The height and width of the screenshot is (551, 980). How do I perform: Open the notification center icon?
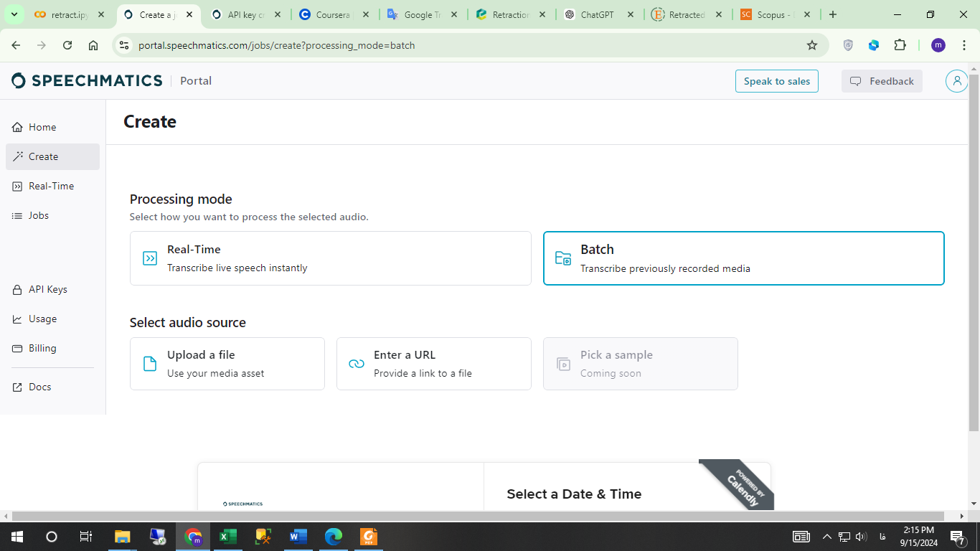coord(957,537)
